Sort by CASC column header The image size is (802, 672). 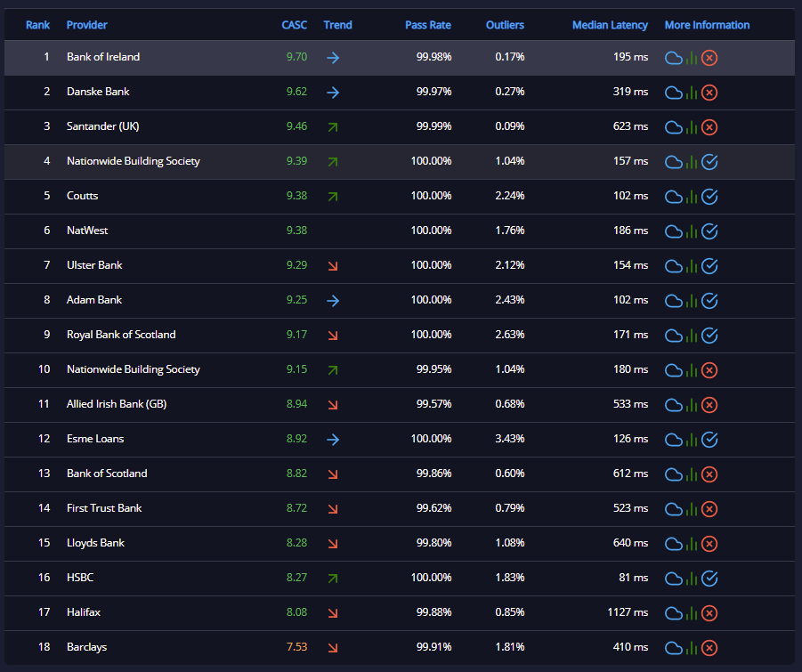pos(295,25)
